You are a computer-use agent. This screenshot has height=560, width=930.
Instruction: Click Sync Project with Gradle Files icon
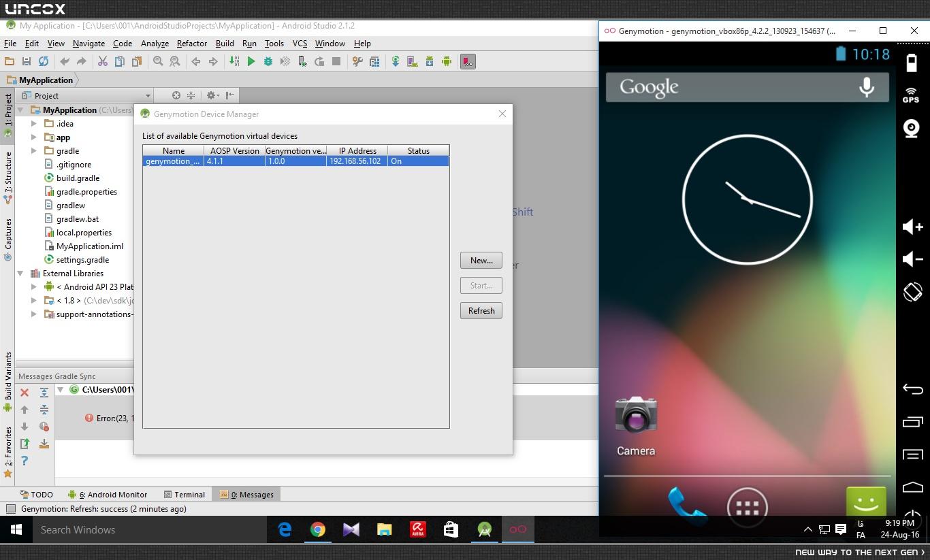pyautogui.click(x=396, y=61)
